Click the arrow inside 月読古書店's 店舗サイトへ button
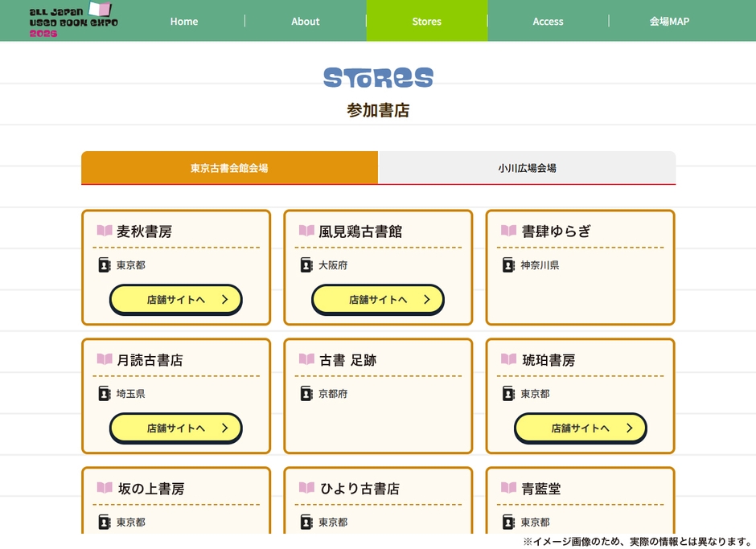 coord(226,428)
